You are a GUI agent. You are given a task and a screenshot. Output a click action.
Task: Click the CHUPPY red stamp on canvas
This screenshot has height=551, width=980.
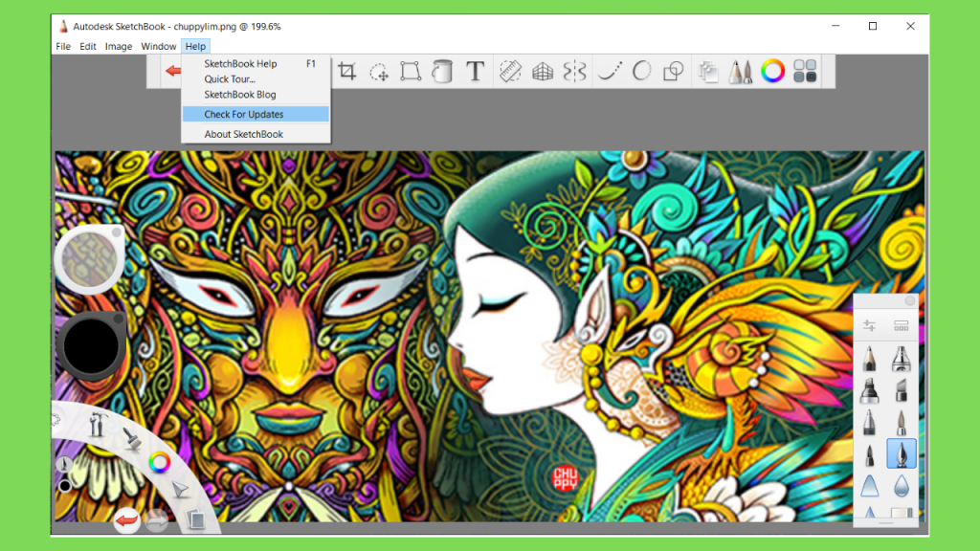click(x=565, y=478)
